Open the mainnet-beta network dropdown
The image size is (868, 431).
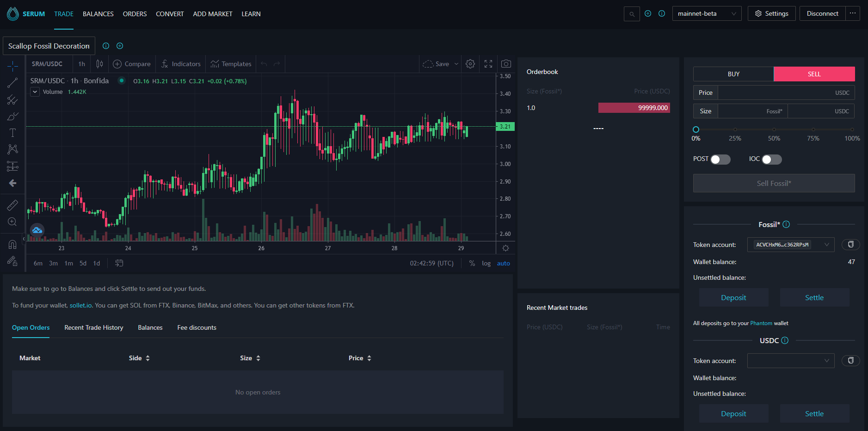707,13
